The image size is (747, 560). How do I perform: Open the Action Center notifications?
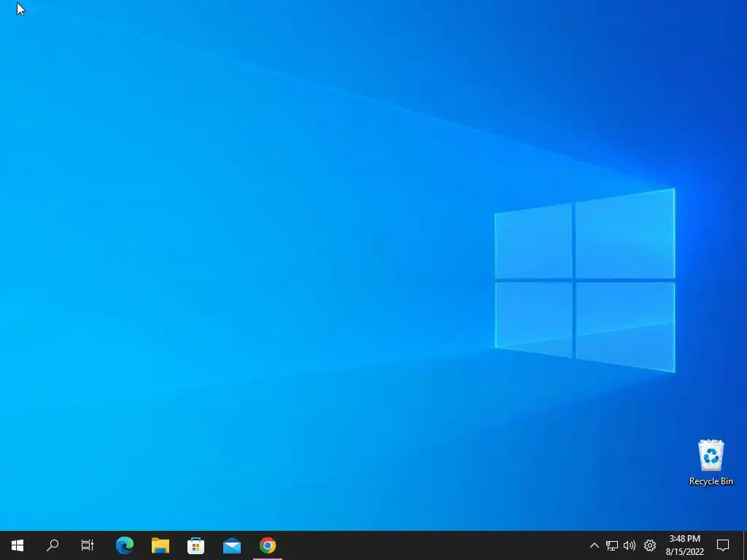tap(723, 545)
